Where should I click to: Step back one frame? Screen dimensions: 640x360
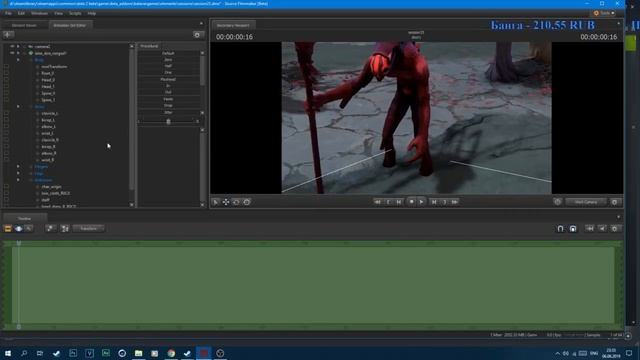(399, 202)
